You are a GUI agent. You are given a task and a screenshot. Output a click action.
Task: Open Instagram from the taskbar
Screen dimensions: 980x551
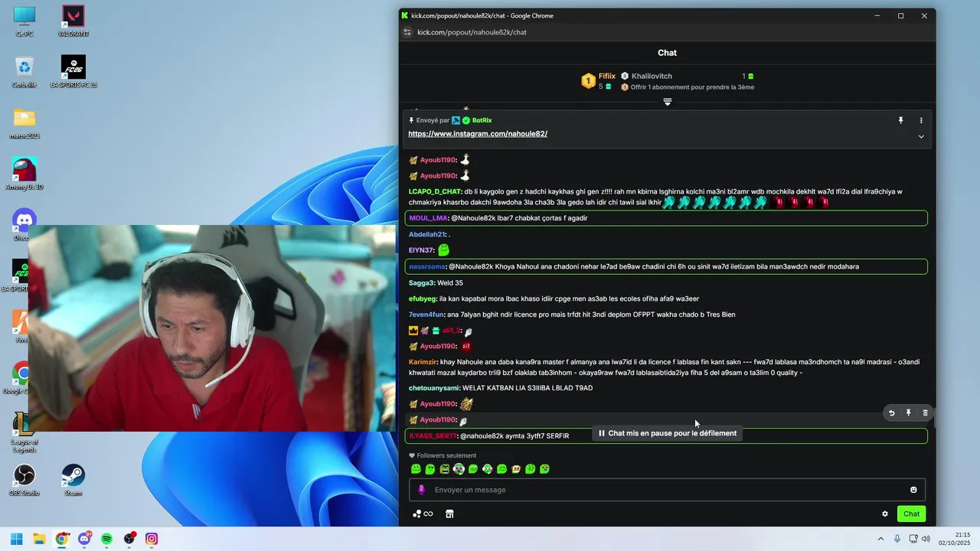[152, 539]
